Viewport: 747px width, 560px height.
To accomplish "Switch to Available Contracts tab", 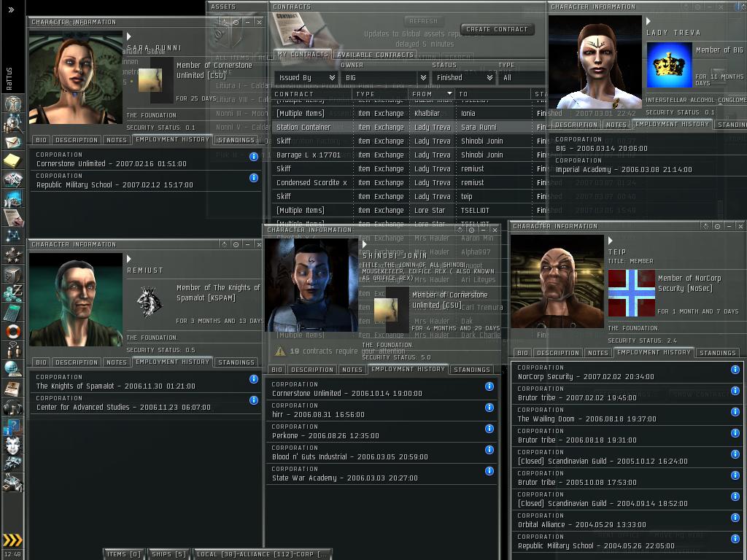I will click(x=376, y=55).
